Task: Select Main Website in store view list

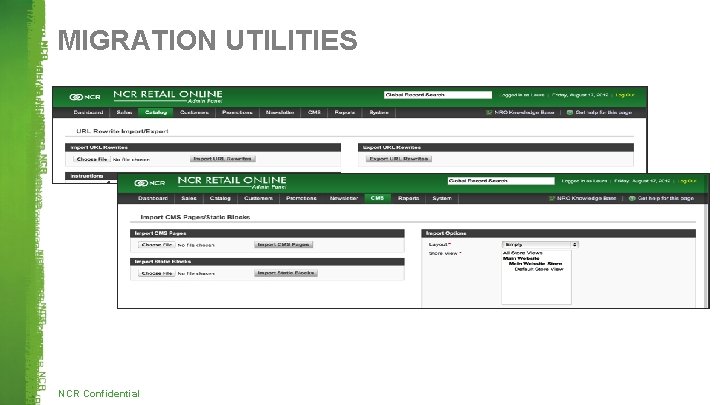Action: (521, 259)
